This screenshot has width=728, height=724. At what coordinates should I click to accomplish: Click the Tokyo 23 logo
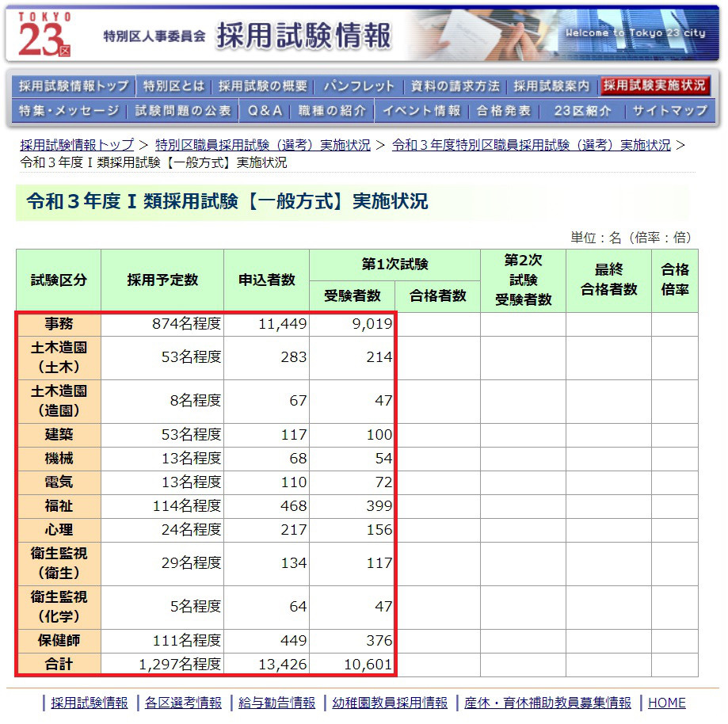44,34
